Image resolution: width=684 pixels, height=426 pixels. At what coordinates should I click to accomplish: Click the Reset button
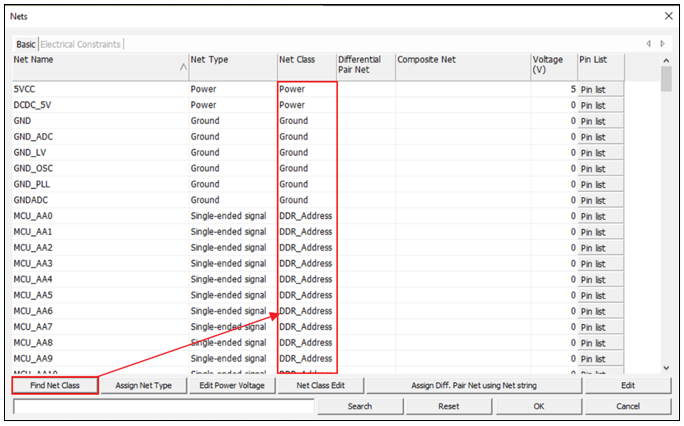pos(448,406)
